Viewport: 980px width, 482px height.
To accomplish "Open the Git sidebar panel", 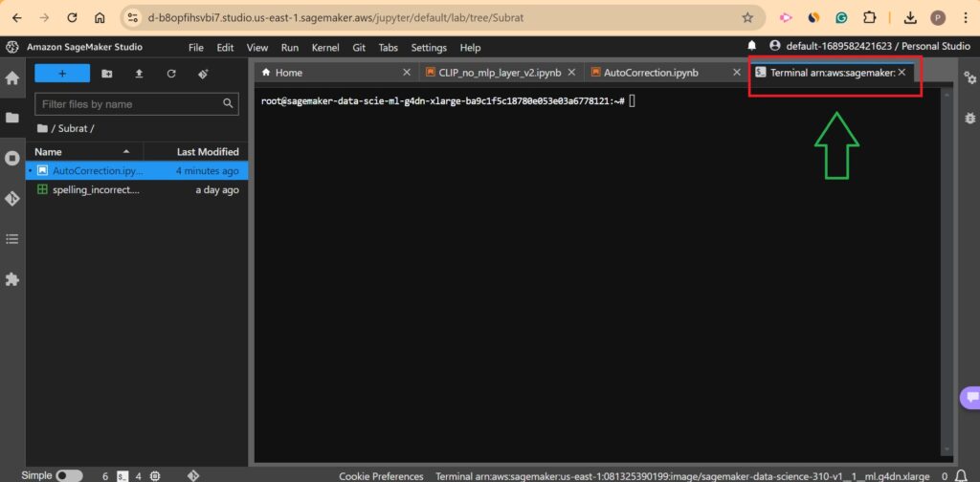I will (12, 198).
